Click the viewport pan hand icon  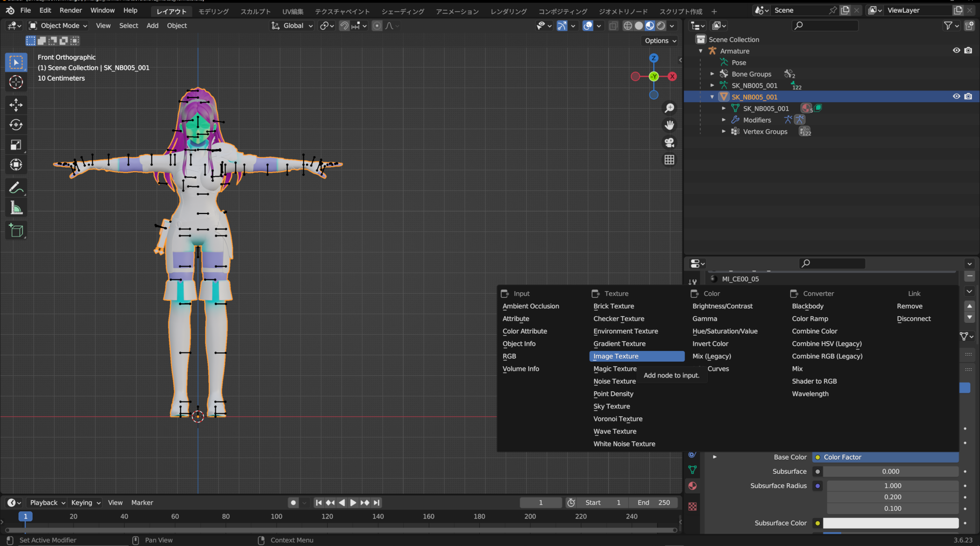click(669, 125)
